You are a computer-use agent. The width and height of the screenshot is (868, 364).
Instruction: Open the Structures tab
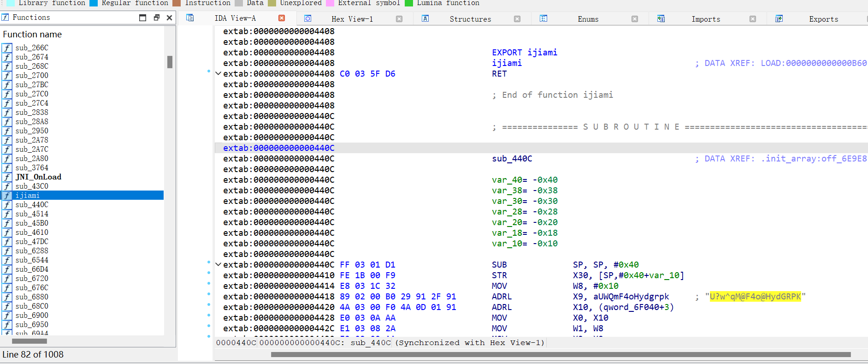470,19
